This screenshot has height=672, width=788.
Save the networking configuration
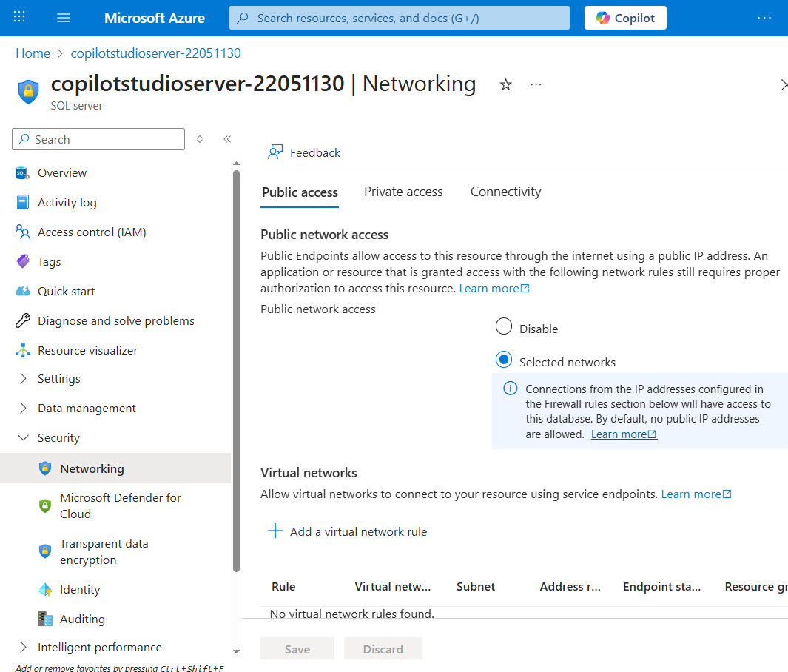tap(297, 648)
